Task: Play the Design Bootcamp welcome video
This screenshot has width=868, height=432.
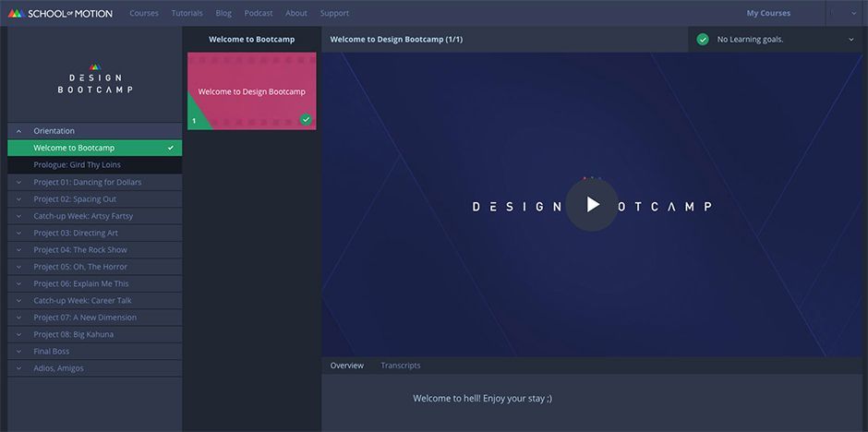Action: click(x=592, y=205)
